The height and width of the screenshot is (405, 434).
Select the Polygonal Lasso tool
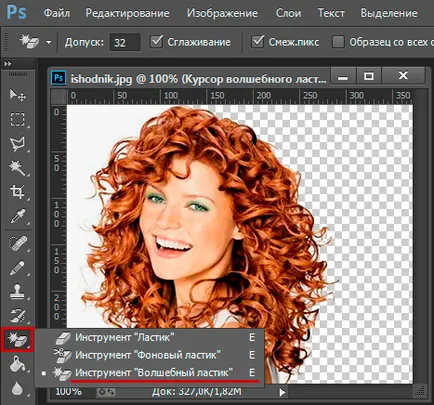(17, 144)
